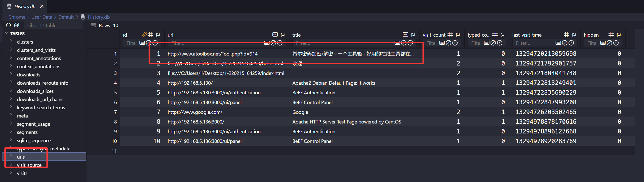Image resolution: width=644 pixels, height=182 pixels.
Task: Toggle the exclamation option in visit_count filter
Action: pyautogui.click(x=455, y=43)
